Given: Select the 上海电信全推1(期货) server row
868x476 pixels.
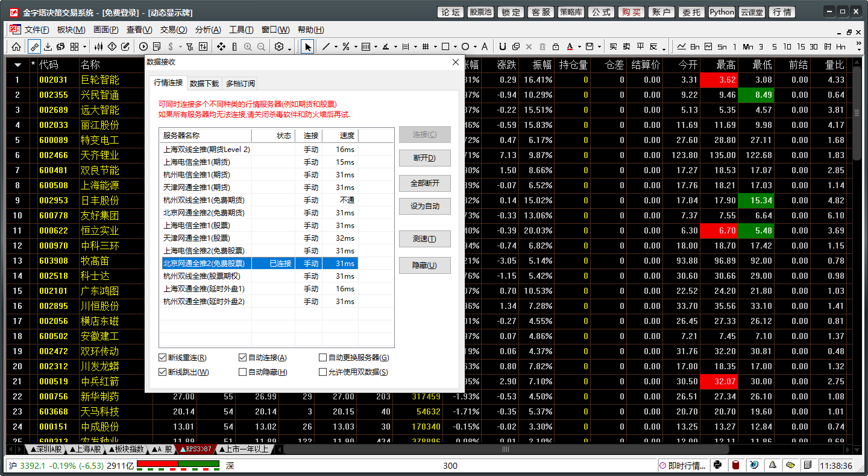Looking at the screenshot, I should (260, 162).
